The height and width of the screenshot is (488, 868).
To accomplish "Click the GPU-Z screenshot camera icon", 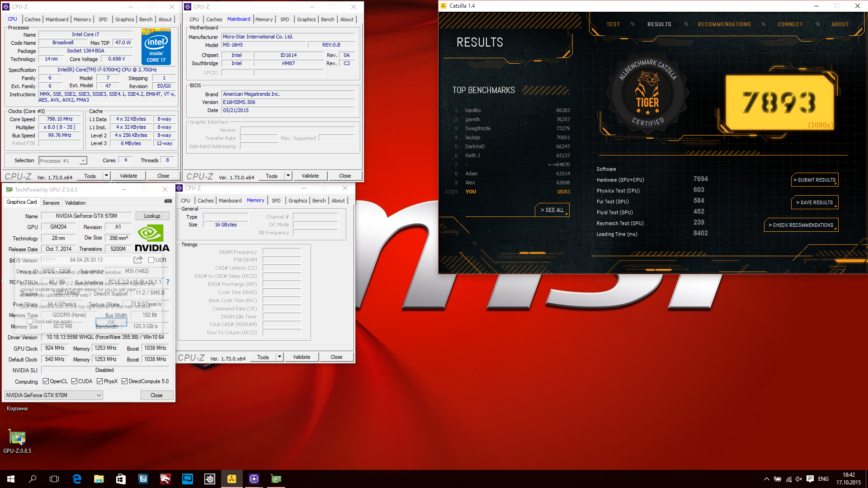I will pyautogui.click(x=168, y=201).
